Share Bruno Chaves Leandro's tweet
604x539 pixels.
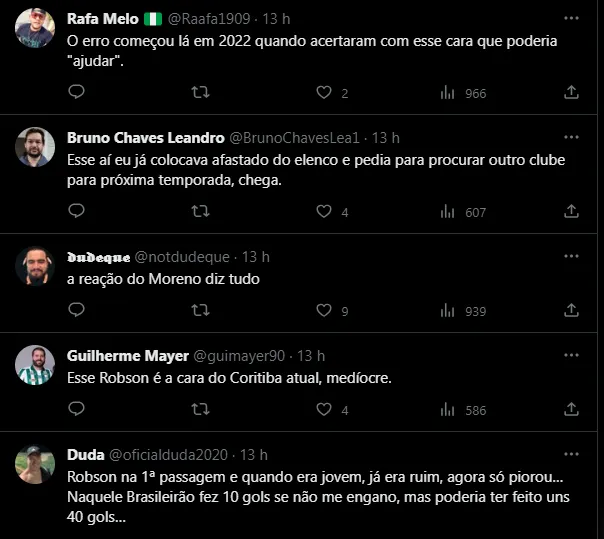coord(571,212)
